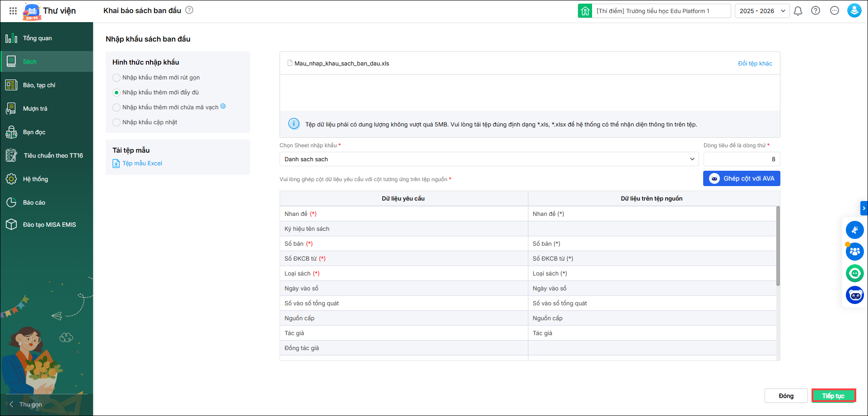The width and height of the screenshot is (868, 416).
Task: Select 'Nhập khẩu thêm mới rút gọn' radio option
Action: [117, 78]
